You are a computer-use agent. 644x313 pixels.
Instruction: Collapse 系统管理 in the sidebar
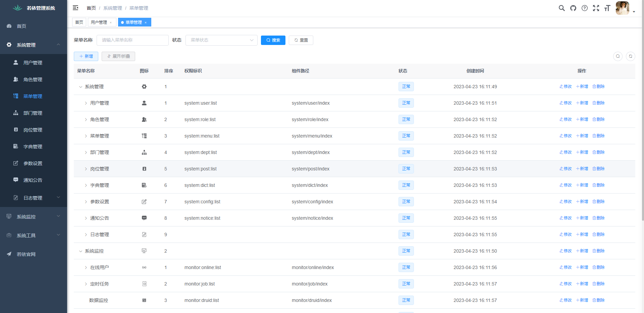pos(34,45)
